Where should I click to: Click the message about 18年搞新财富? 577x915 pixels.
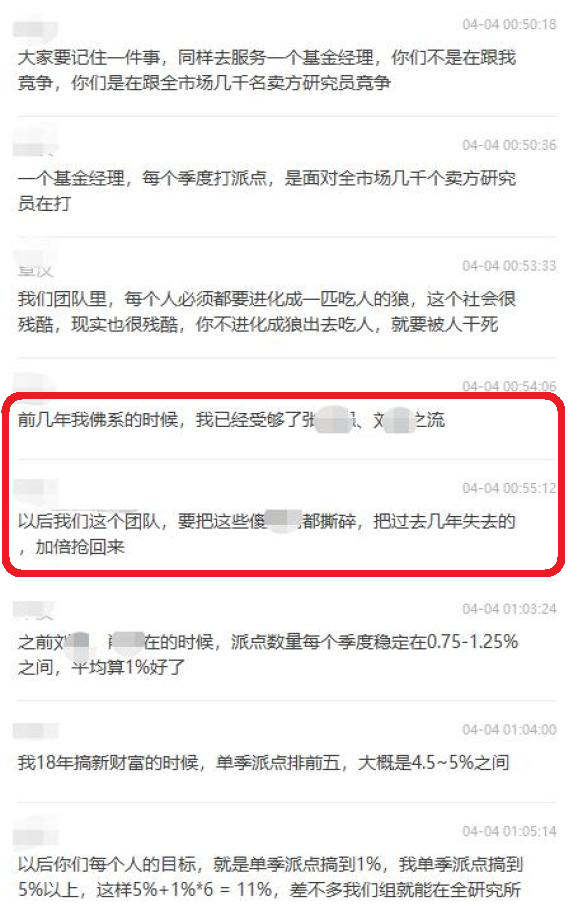point(264,763)
